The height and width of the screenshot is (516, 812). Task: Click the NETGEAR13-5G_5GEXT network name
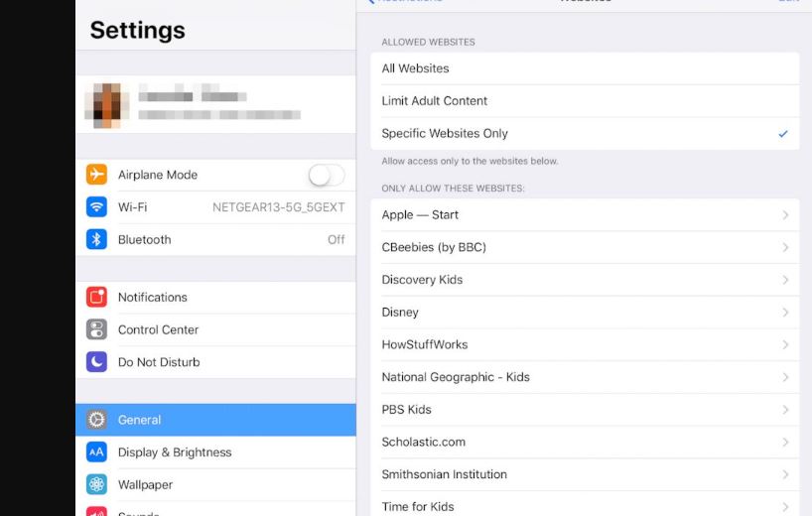(x=279, y=207)
